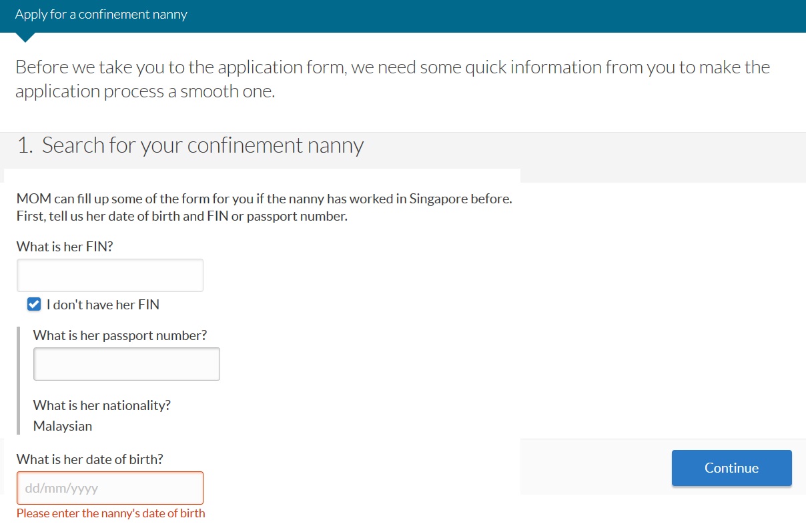Click the grey vertical bar beside the passport section
The width and height of the screenshot is (806, 532).
(18, 380)
